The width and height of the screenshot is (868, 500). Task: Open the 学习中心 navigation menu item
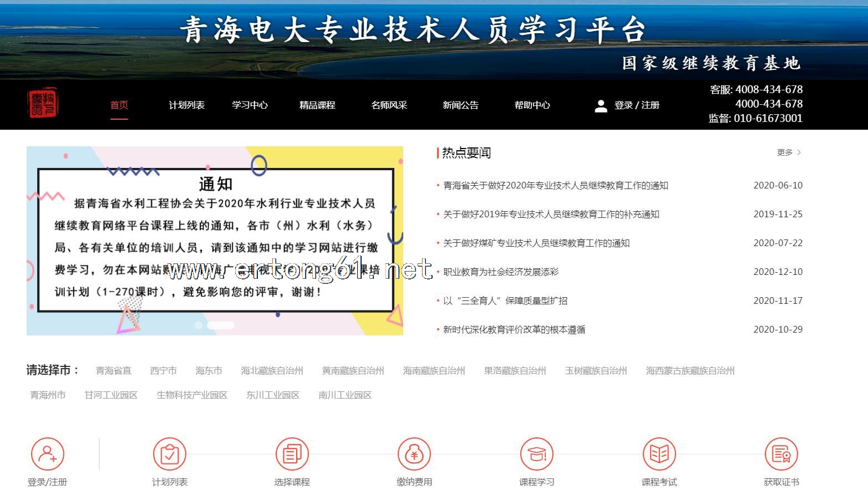click(x=250, y=105)
